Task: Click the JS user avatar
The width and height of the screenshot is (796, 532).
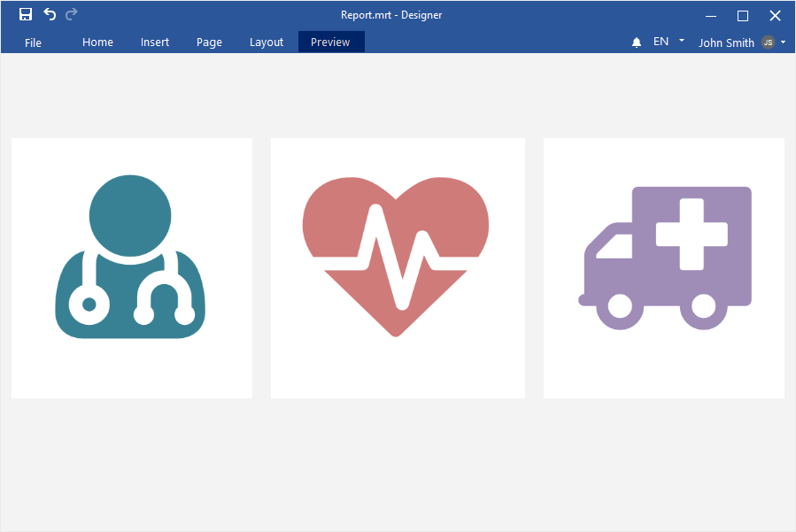Action: (768, 42)
